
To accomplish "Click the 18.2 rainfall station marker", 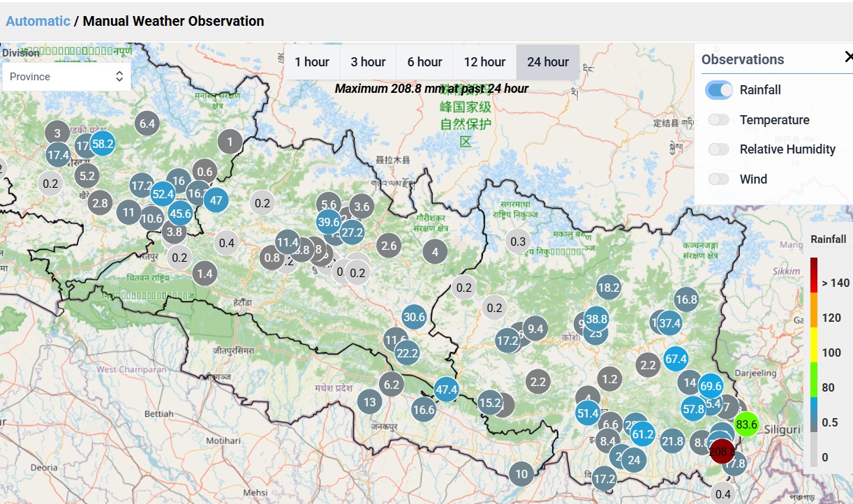I will 609,287.
